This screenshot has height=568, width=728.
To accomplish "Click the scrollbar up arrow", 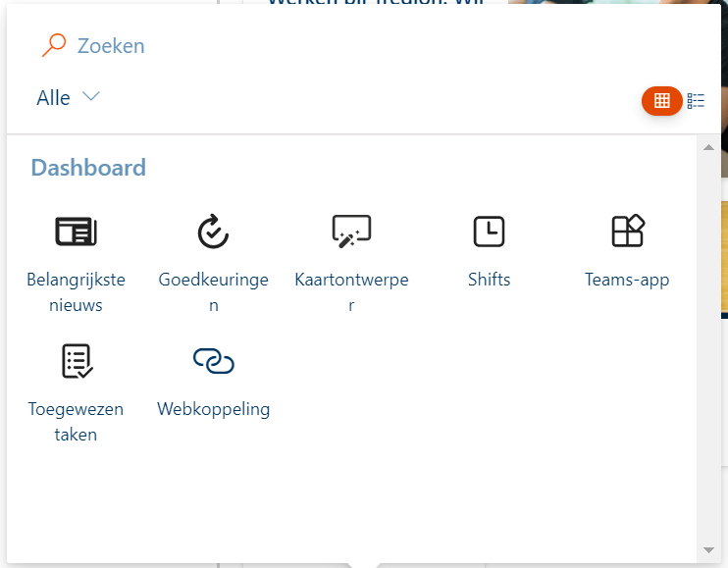I will tap(708, 147).
